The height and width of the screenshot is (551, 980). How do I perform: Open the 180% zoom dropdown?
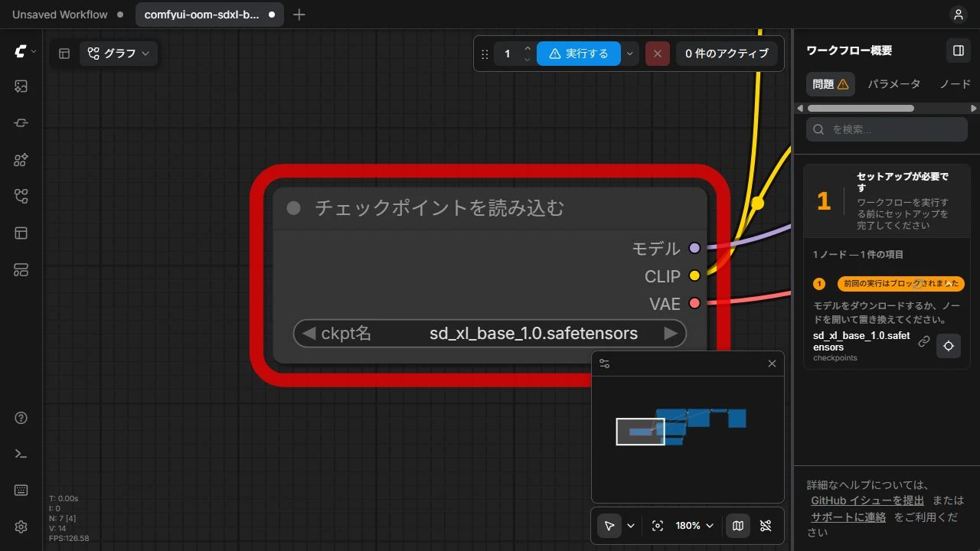click(694, 526)
